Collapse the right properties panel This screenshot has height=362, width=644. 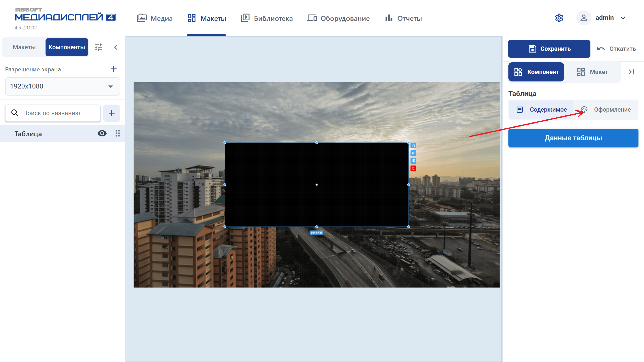(x=631, y=72)
